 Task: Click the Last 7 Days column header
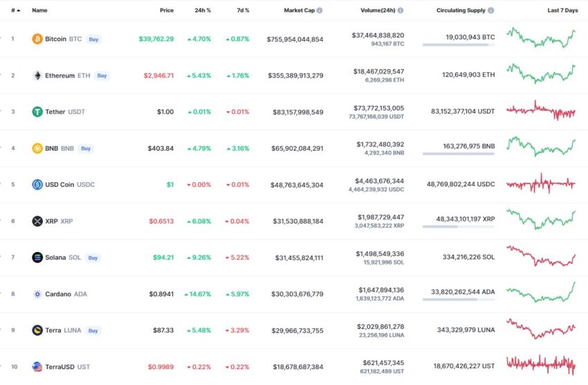562,10
